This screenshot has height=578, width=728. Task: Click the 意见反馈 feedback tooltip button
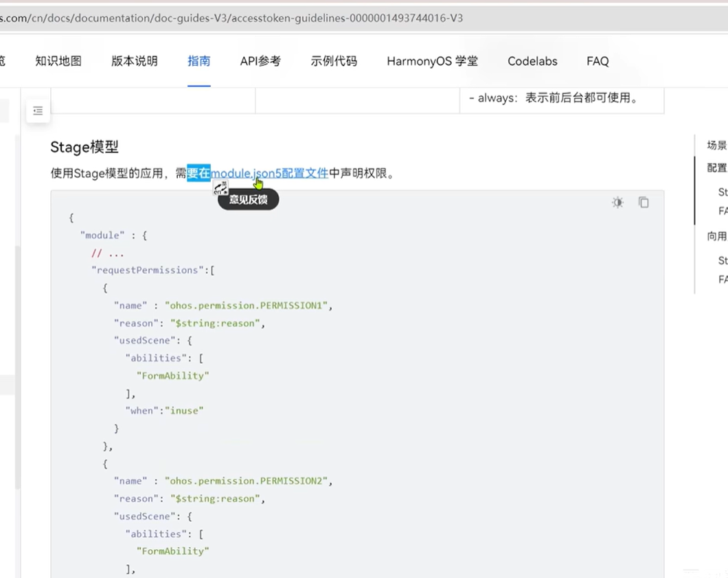(x=248, y=200)
